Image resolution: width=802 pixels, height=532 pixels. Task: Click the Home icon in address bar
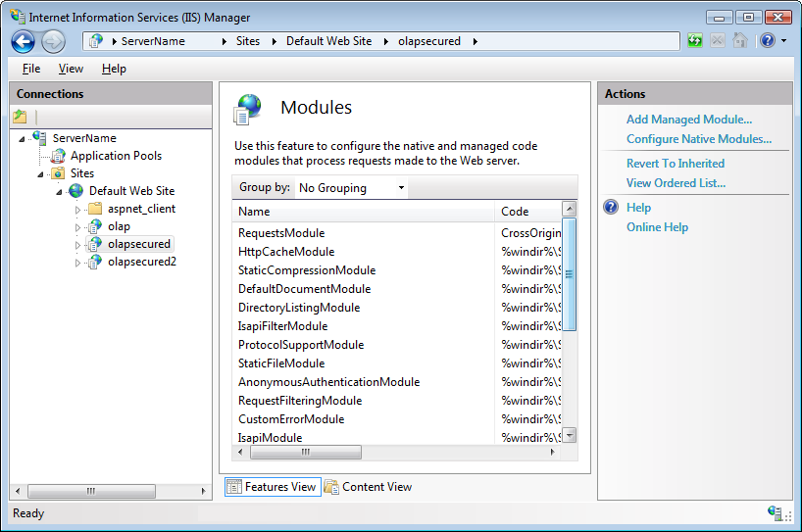click(x=740, y=41)
